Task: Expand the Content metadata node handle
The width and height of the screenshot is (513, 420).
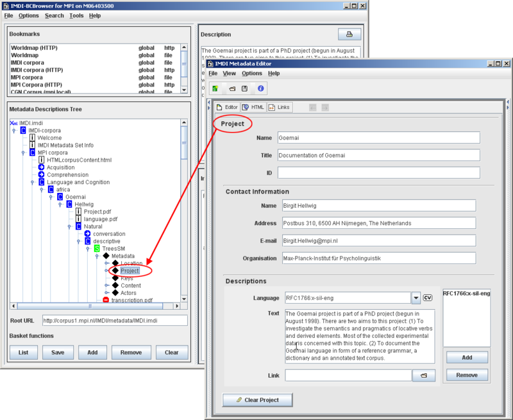Action: click(108, 286)
